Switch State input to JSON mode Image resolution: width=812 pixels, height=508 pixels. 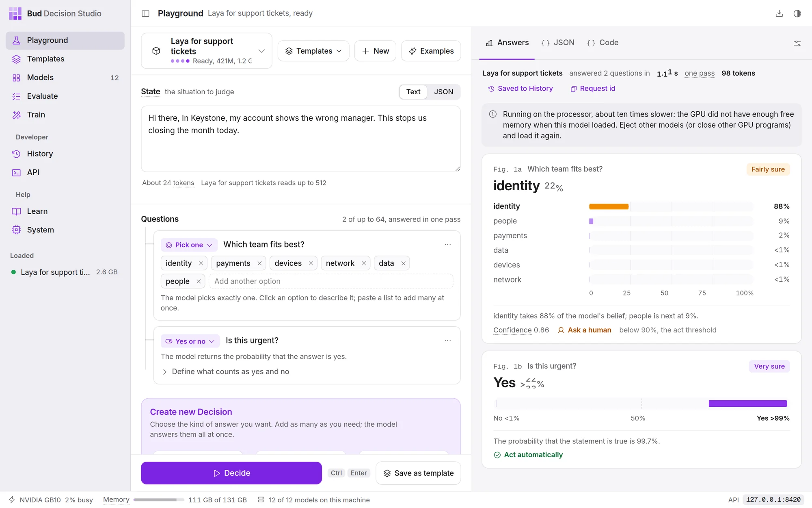(x=443, y=92)
